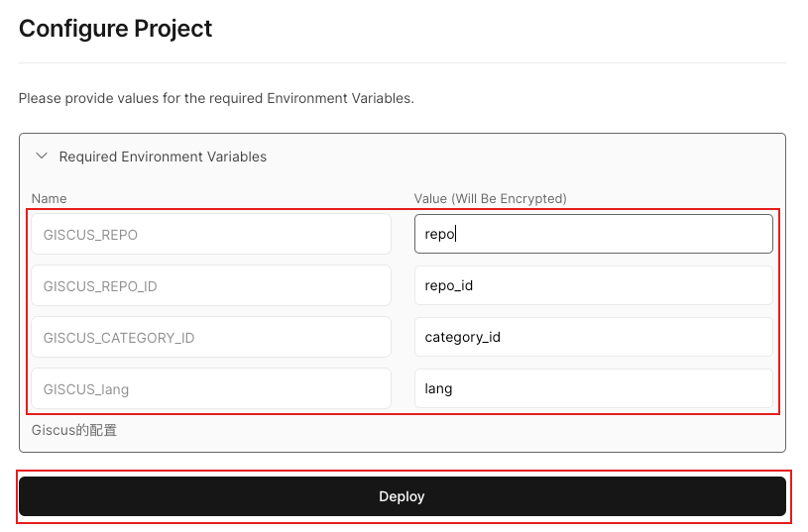Click the "Giscus的配置" description note

(74, 431)
